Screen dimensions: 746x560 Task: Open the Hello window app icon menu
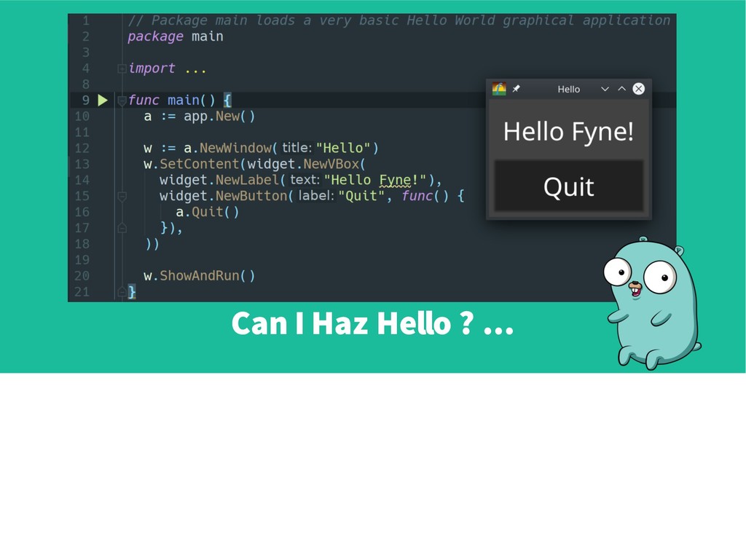499,89
